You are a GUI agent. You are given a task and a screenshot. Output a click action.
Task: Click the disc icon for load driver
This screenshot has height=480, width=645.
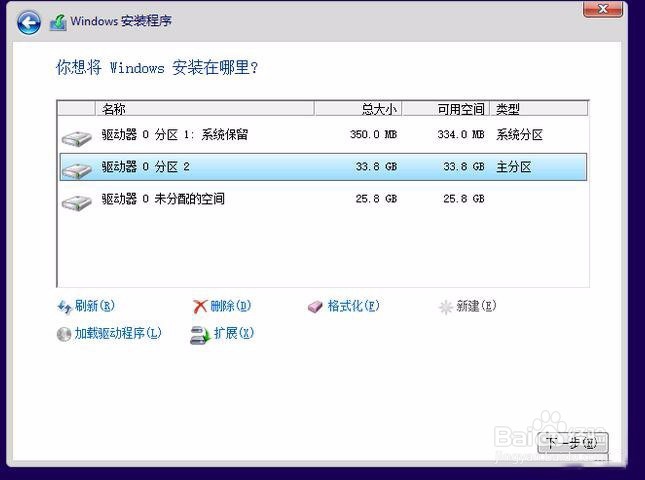pyautogui.click(x=64, y=334)
